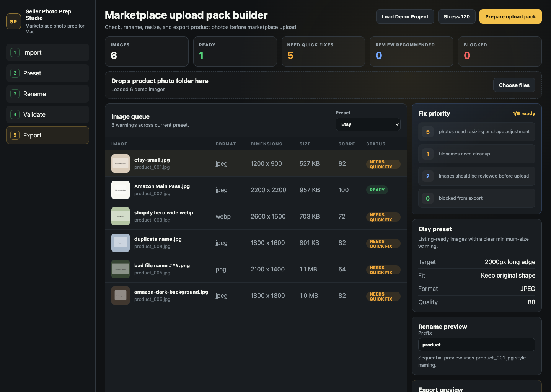Click score 100 for Amazon Main Pass
Image resolution: width=551 pixels, height=392 pixels.
point(343,190)
